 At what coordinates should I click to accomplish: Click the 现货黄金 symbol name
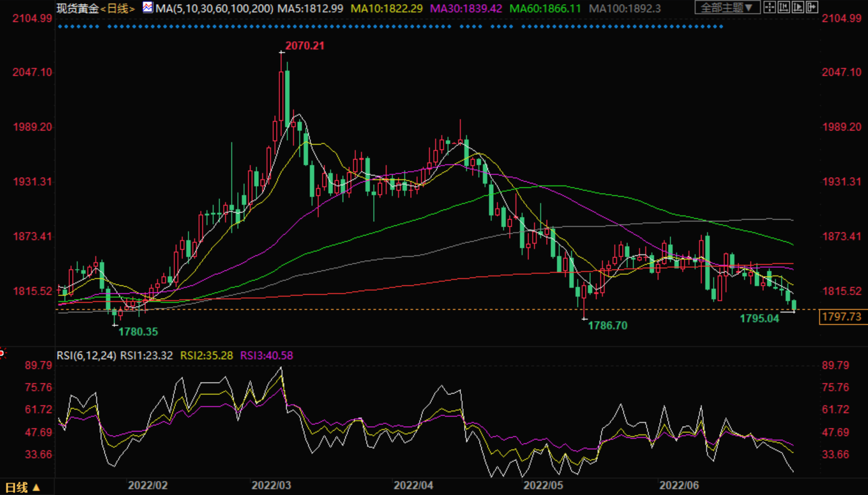78,9
